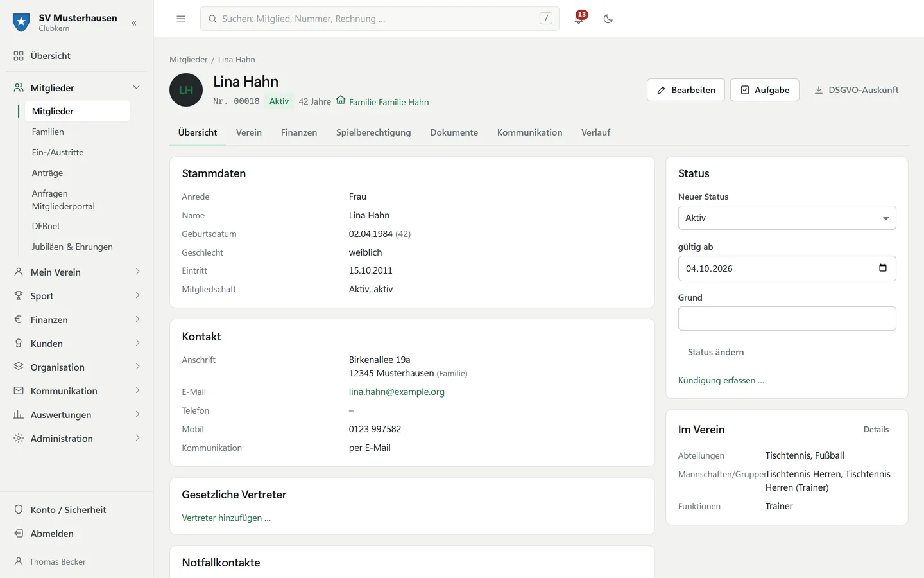Click Vertreter hinzufügen link
Viewport: 924px width, 578px height.
tap(227, 518)
